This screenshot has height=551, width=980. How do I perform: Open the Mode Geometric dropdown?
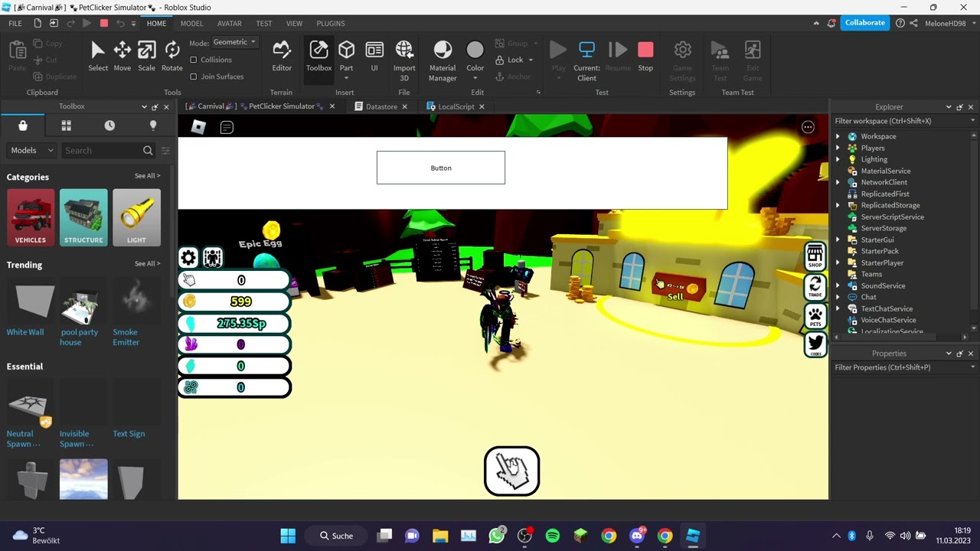tap(235, 42)
